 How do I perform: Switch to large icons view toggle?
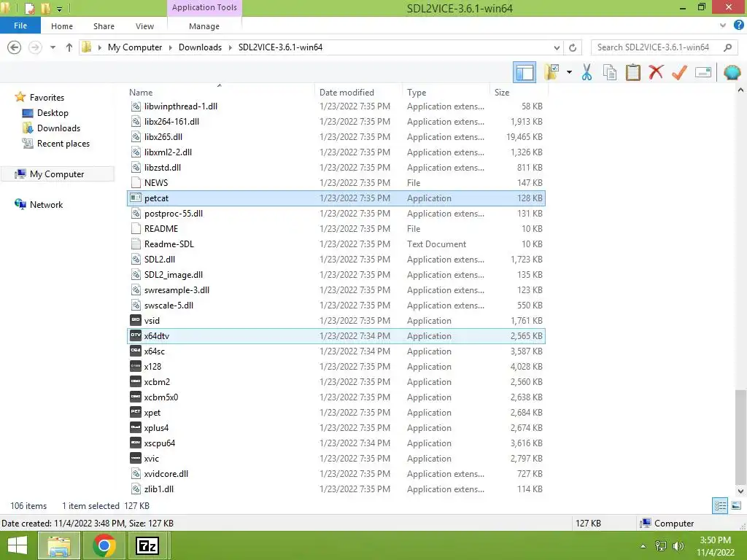pyautogui.click(x=736, y=505)
